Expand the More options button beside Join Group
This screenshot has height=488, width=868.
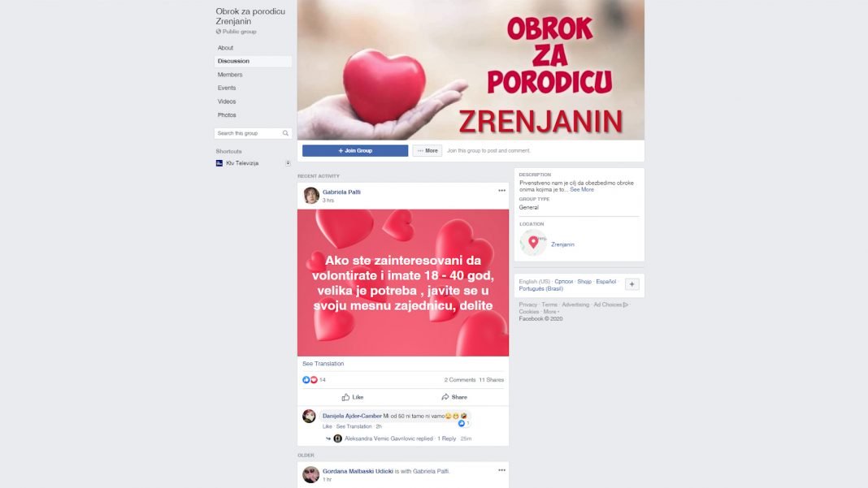click(x=427, y=150)
